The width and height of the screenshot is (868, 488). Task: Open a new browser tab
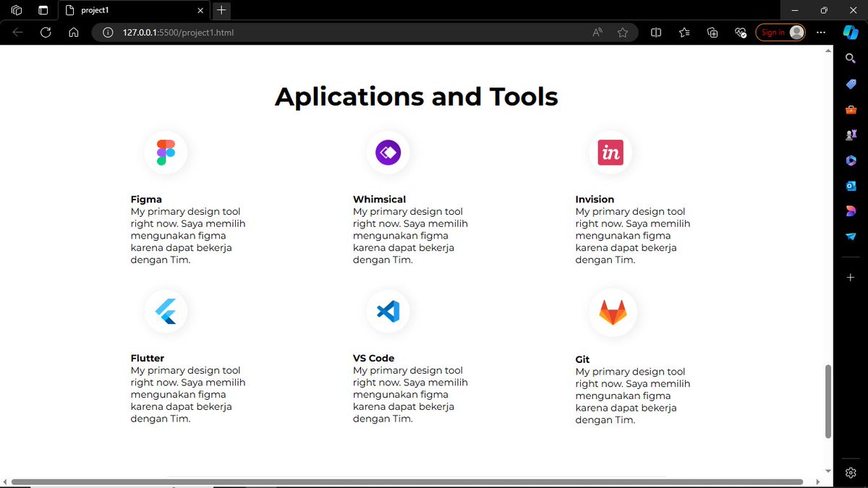(221, 10)
